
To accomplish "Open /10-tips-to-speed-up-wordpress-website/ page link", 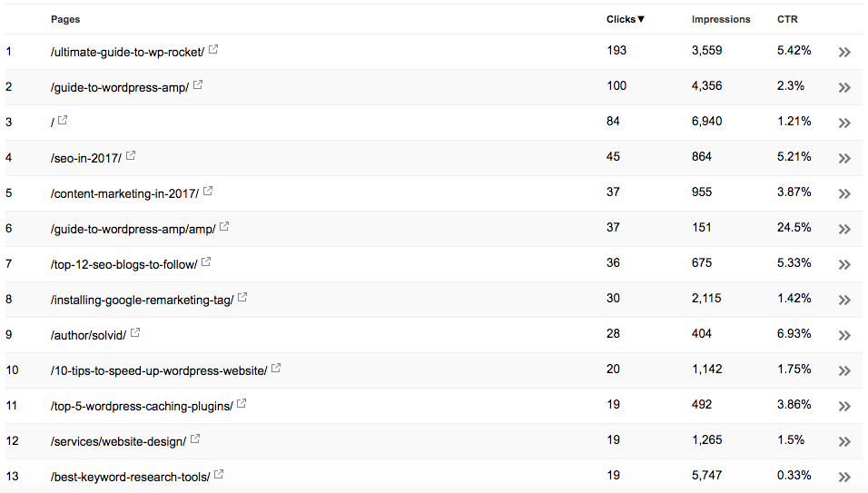I will pyautogui.click(x=159, y=370).
